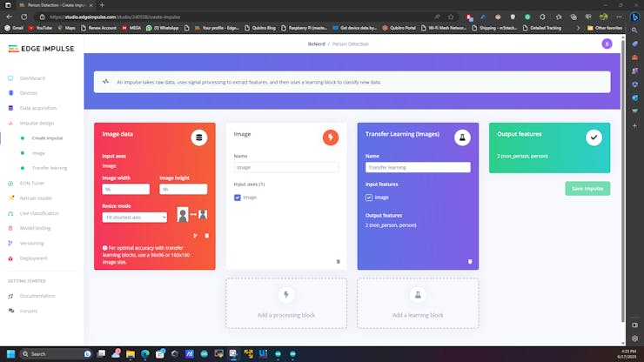Edit Image processing block Name field
Screen dimensions: 644x362
(286, 167)
